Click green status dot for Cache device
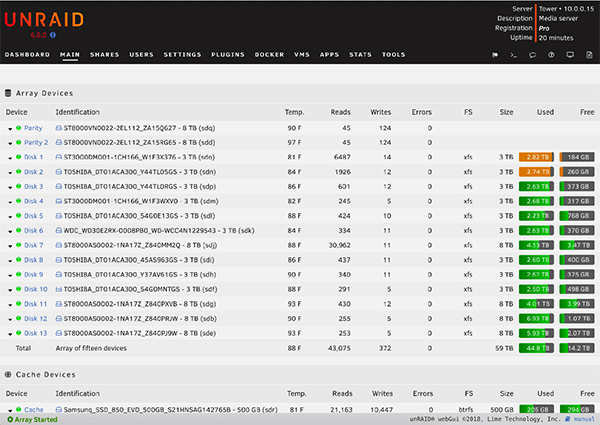The image size is (600, 425). 18,409
